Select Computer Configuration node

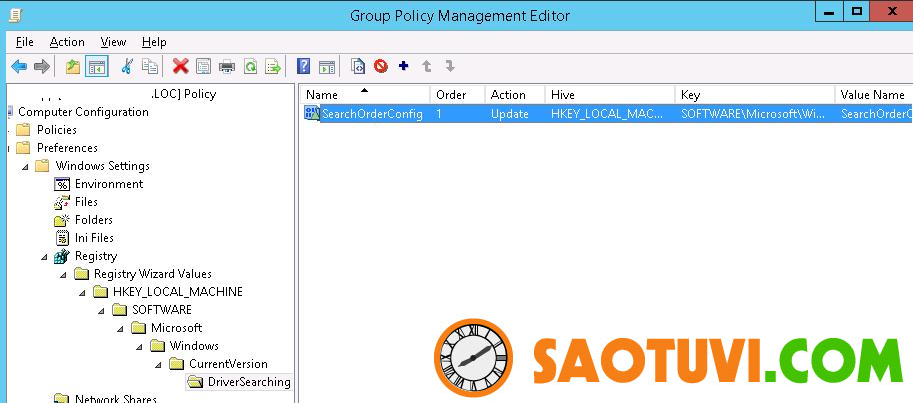tap(83, 112)
